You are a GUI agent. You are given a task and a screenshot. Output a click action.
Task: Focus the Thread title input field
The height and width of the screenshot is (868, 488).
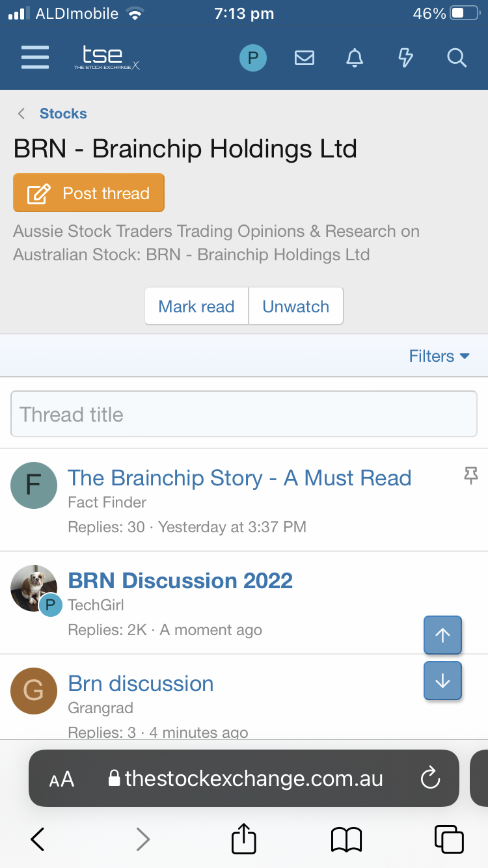pyautogui.click(x=244, y=414)
